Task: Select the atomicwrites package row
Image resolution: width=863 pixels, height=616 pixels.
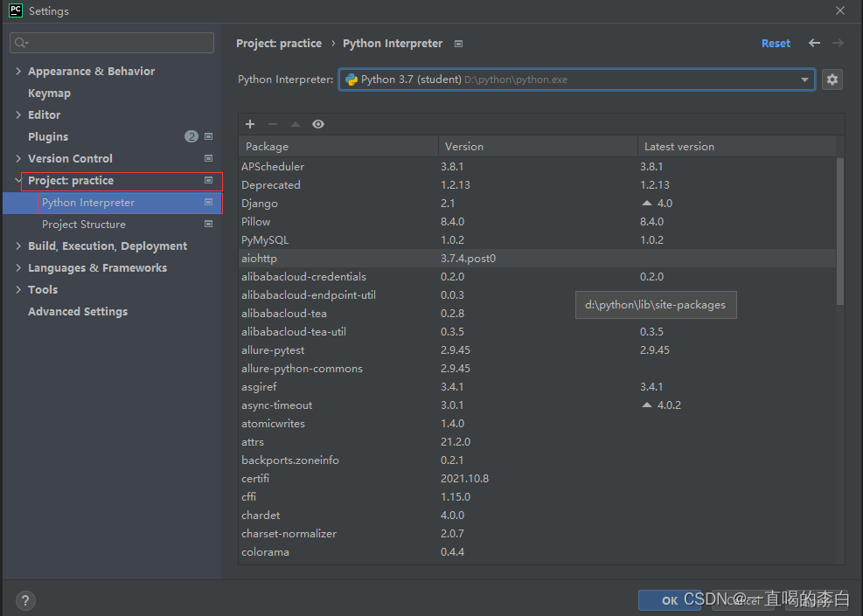Action: pyautogui.click(x=537, y=423)
